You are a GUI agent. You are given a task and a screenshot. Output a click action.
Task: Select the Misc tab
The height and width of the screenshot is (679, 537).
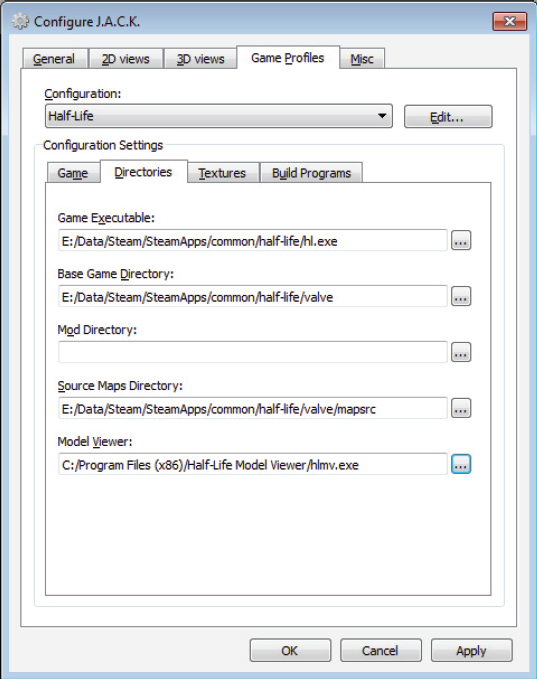[362, 59]
